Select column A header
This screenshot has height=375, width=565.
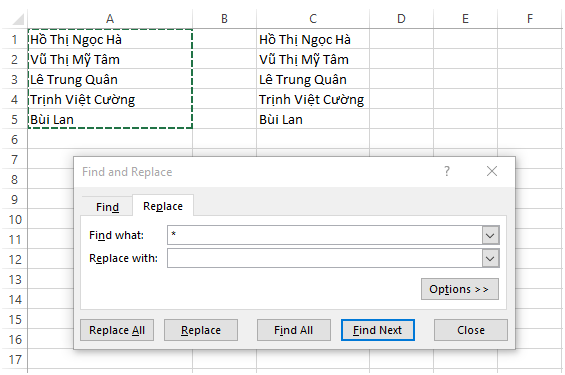(x=110, y=19)
